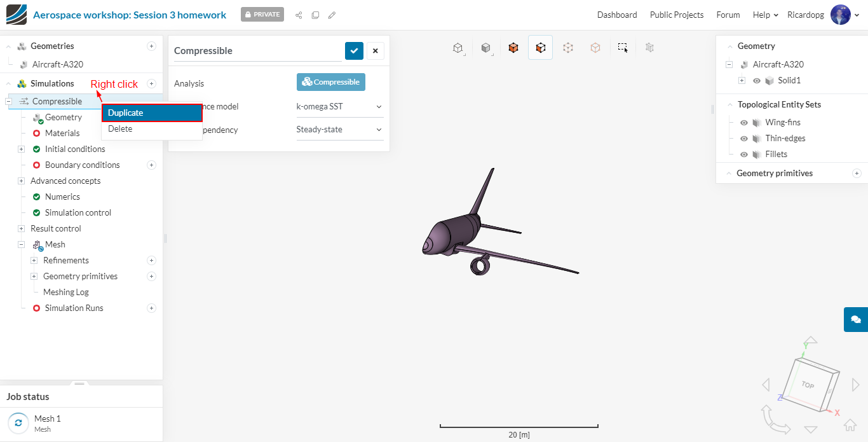Add a simulation run with plus
This screenshot has height=442, width=868.
point(151,308)
